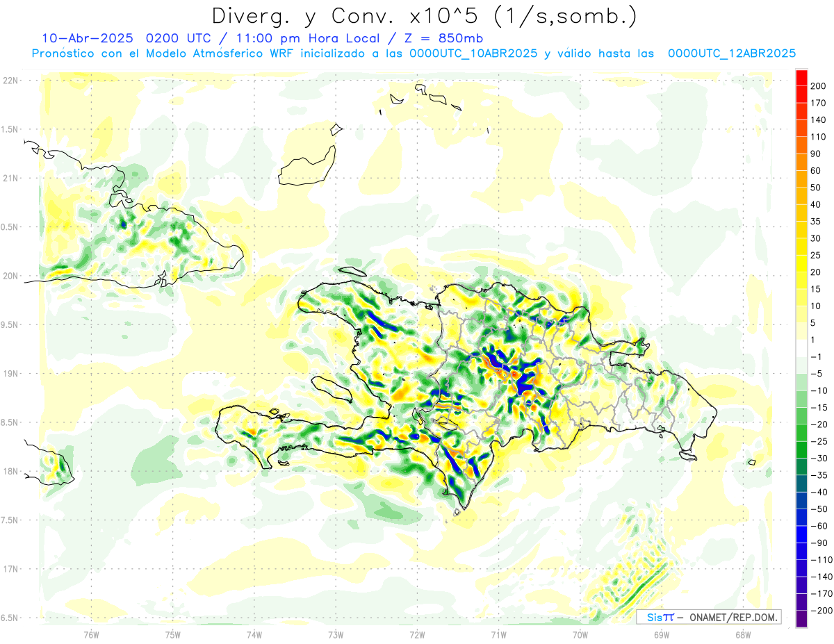The height and width of the screenshot is (644, 834).
Task: Pick the purple swatch below -200
Action: click(802, 619)
